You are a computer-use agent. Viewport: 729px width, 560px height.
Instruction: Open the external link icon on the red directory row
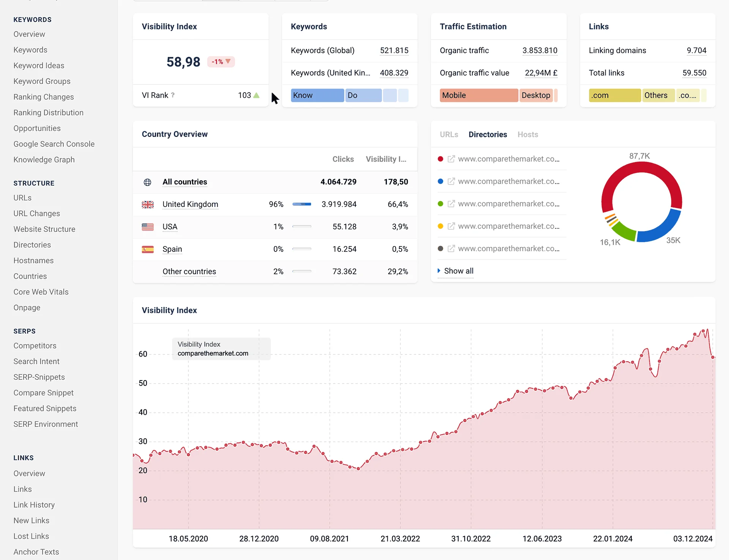click(x=451, y=159)
